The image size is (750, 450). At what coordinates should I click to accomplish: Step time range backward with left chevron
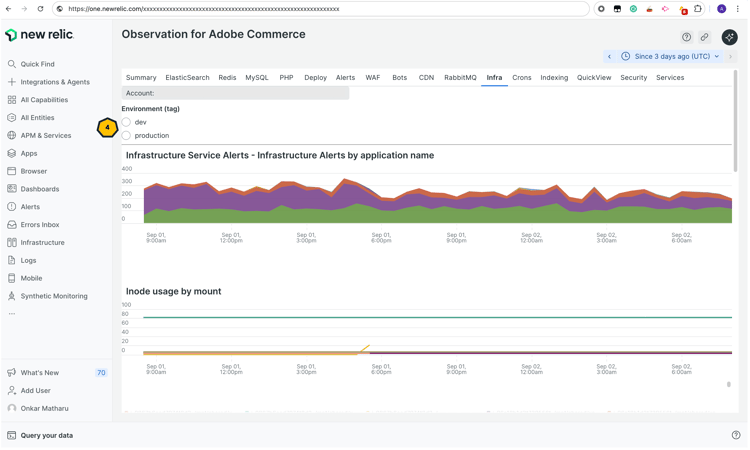[609, 57]
